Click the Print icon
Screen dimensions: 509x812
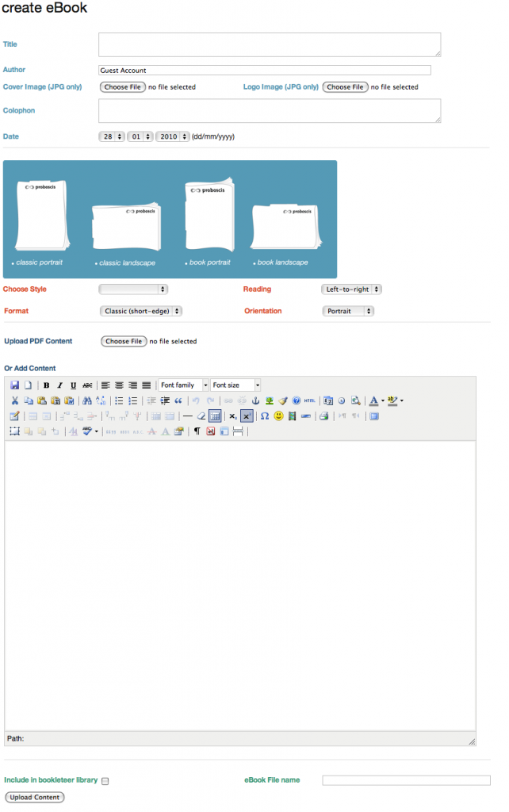click(x=324, y=416)
